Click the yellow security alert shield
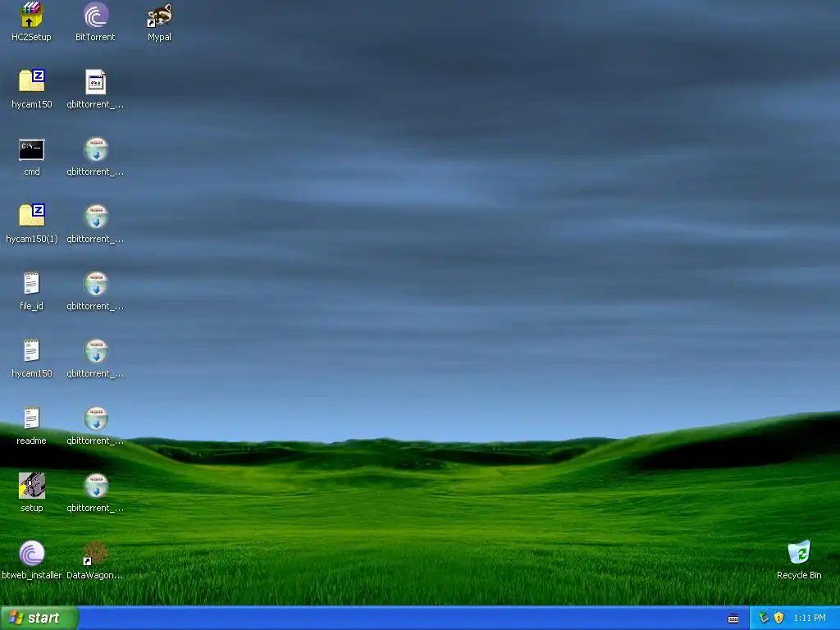The width and height of the screenshot is (840, 630). click(x=779, y=619)
